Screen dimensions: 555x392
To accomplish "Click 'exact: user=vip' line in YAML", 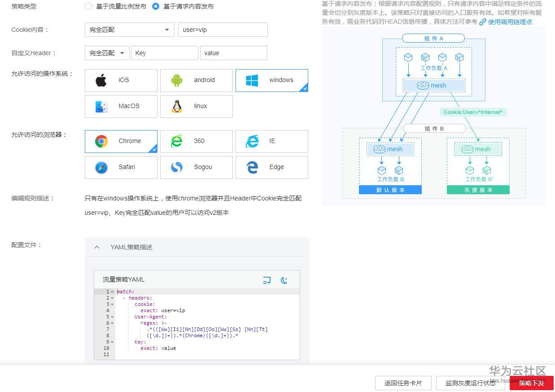I will click(x=162, y=310).
